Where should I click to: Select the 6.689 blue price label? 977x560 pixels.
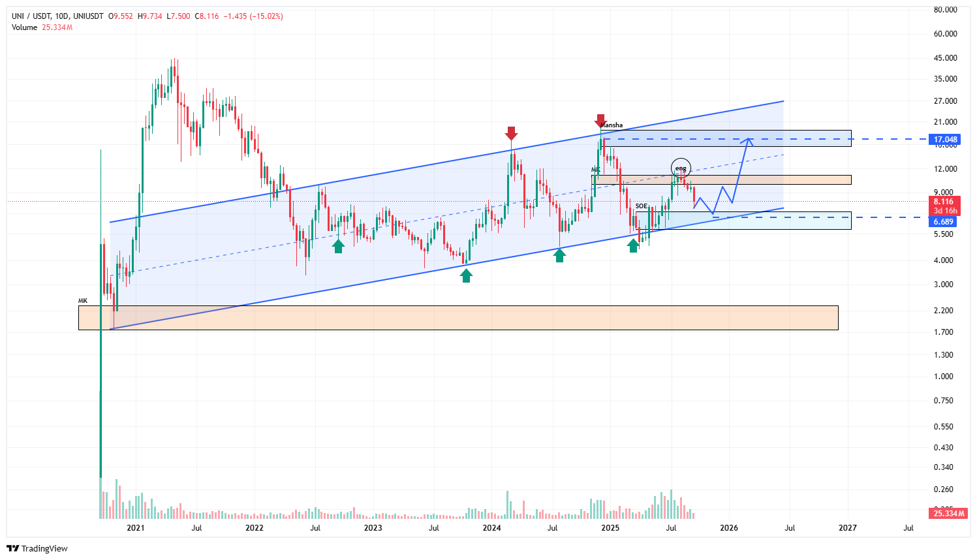[943, 222]
